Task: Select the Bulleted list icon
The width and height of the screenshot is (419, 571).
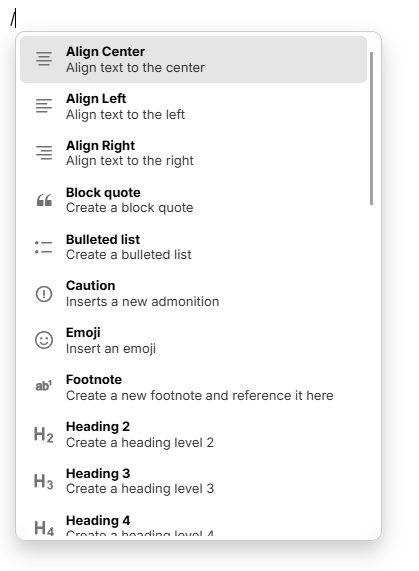Action: click(x=44, y=247)
